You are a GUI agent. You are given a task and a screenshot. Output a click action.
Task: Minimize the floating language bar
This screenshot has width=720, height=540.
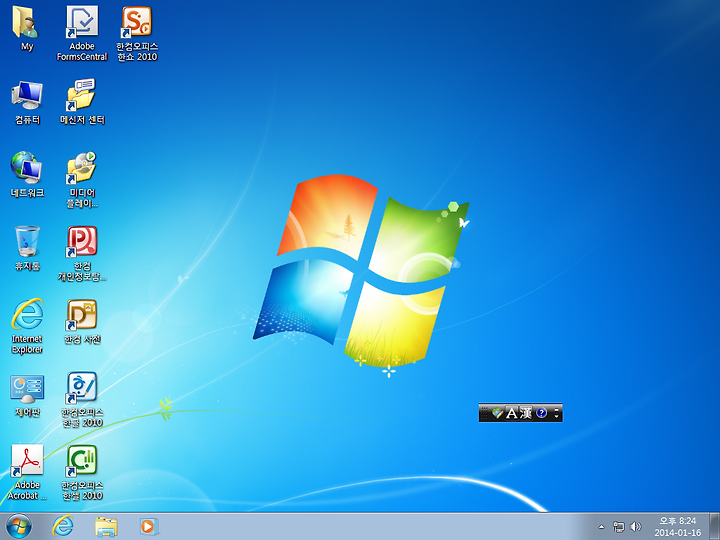point(557,409)
